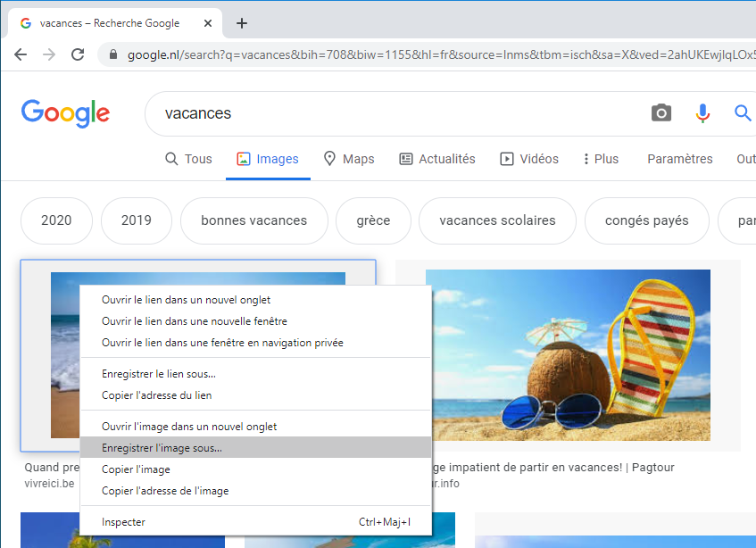Click the address bar URL

[441, 54]
